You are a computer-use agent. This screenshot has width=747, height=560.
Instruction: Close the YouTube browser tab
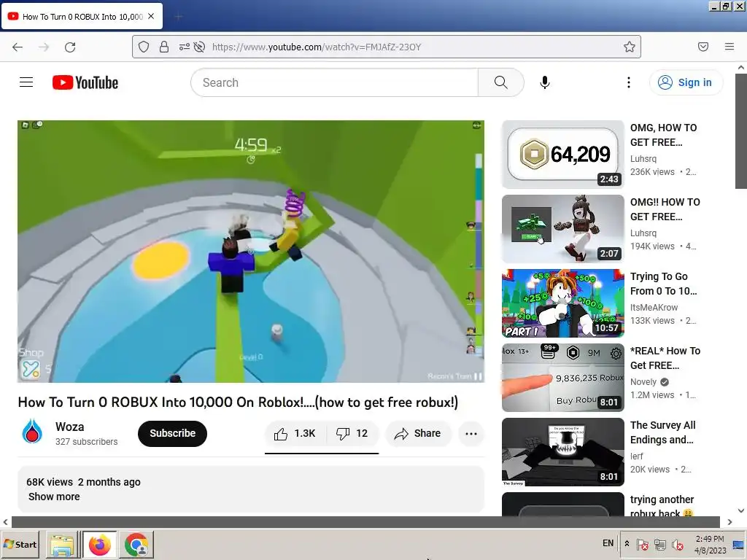(151, 16)
